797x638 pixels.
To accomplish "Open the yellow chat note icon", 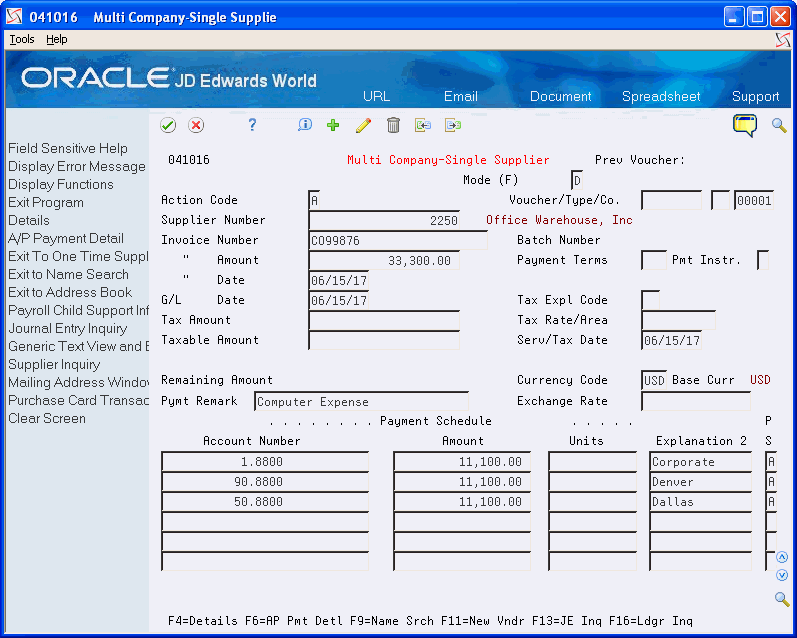I will pos(745,125).
